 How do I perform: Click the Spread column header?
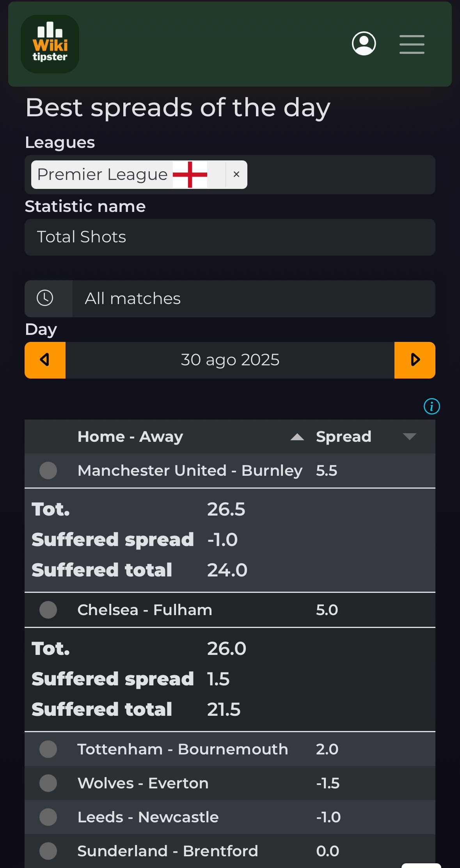343,437
